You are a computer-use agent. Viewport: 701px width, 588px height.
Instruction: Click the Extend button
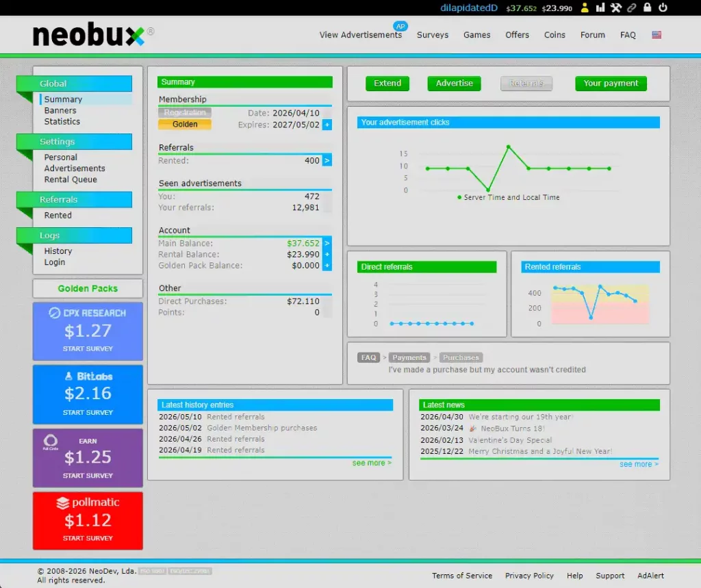point(387,84)
